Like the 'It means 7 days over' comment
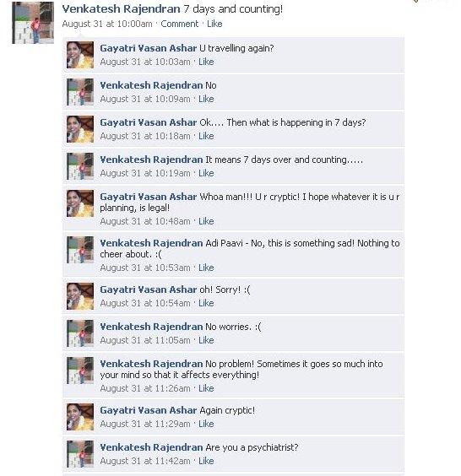 pos(206,173)
